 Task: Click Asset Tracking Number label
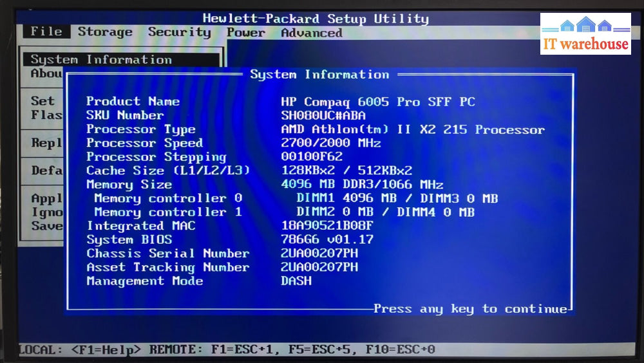click(x=168, y=267)
